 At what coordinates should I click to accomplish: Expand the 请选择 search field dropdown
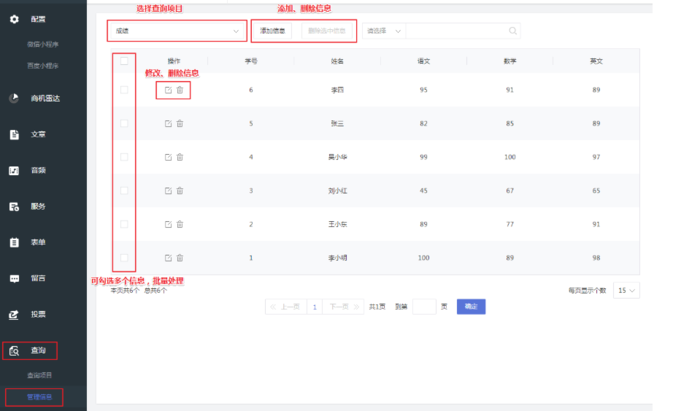pyautogui.click(x=384, y=31)
